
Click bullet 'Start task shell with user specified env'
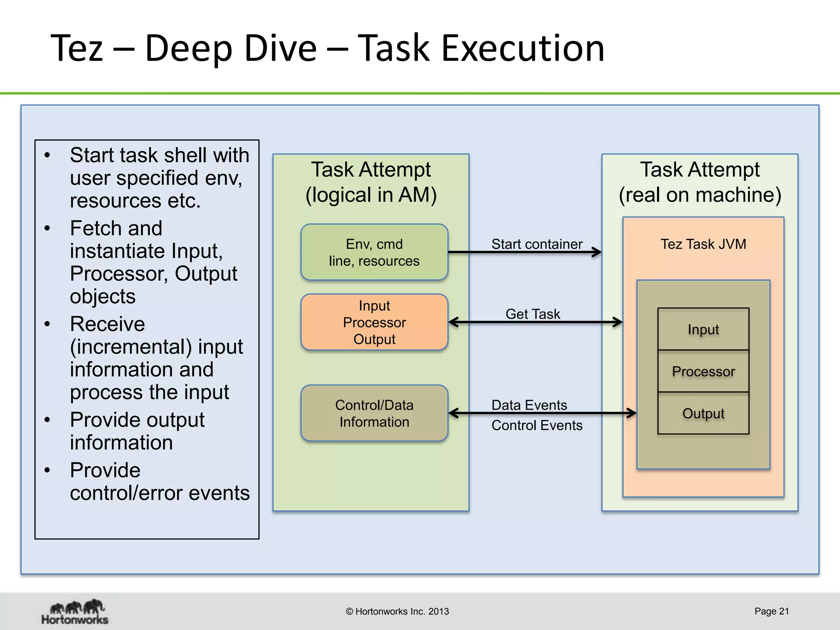click(x=159, y=178)
